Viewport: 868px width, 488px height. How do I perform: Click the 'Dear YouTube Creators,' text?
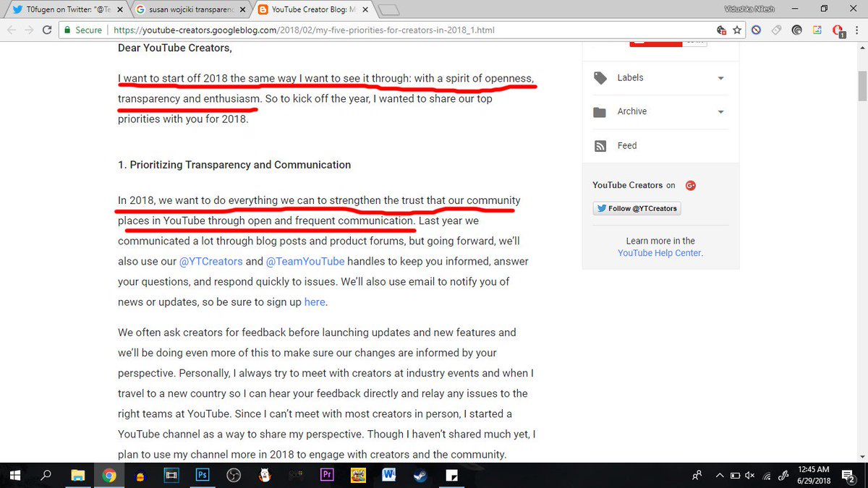(175, 48)
